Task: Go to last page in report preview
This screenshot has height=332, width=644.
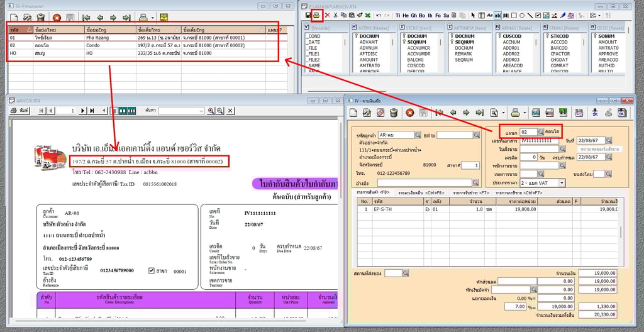Action: click(x=92, y=111)
